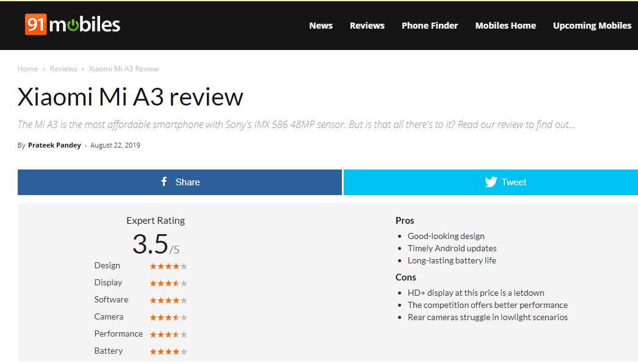Screen dimensions: 638x364
Task: Select 'Timely Android updates' pro item
Action: tap(452, 248)
